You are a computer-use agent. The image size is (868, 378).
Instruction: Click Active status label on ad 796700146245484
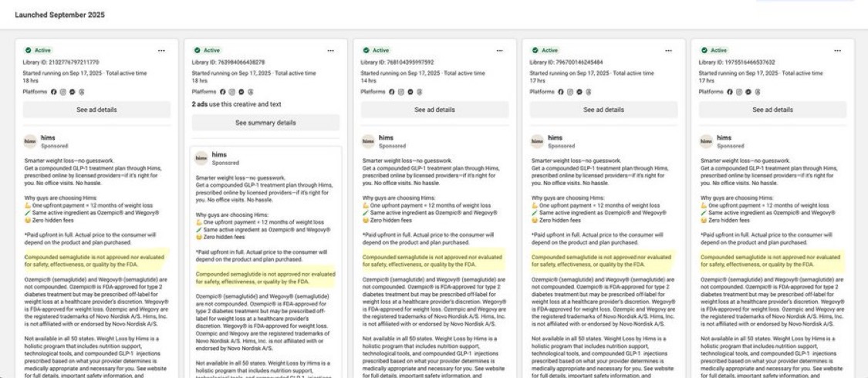549,50
